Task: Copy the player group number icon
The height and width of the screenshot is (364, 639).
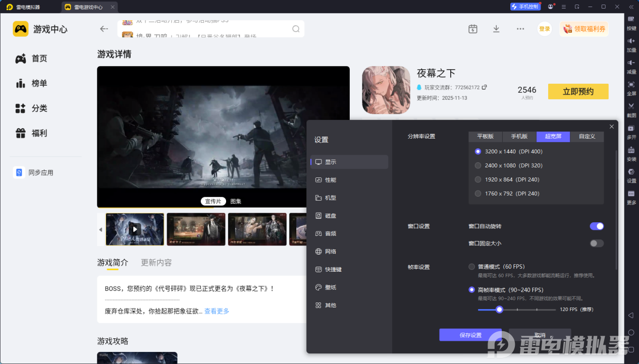Action: [x=485, y=87]
